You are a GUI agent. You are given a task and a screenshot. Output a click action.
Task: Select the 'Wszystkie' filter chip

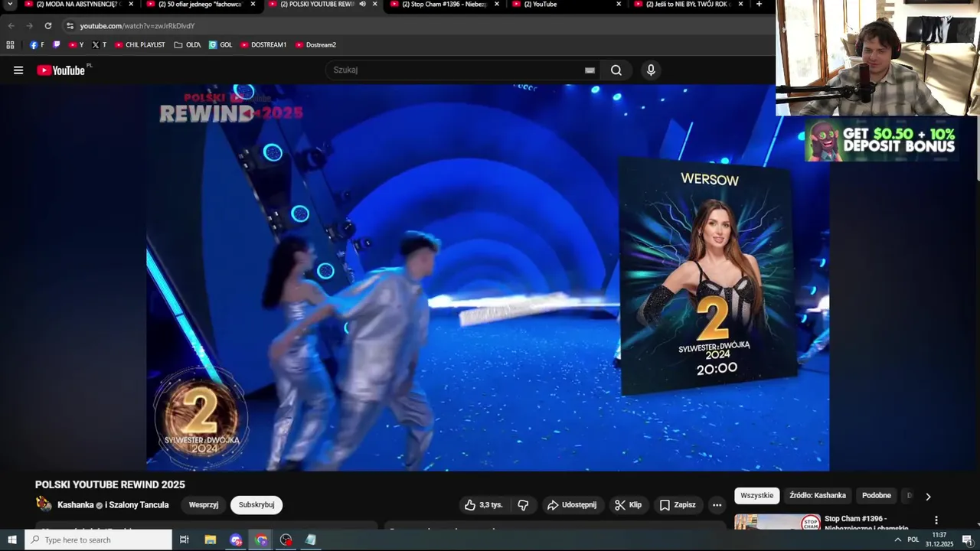(756, 496)
